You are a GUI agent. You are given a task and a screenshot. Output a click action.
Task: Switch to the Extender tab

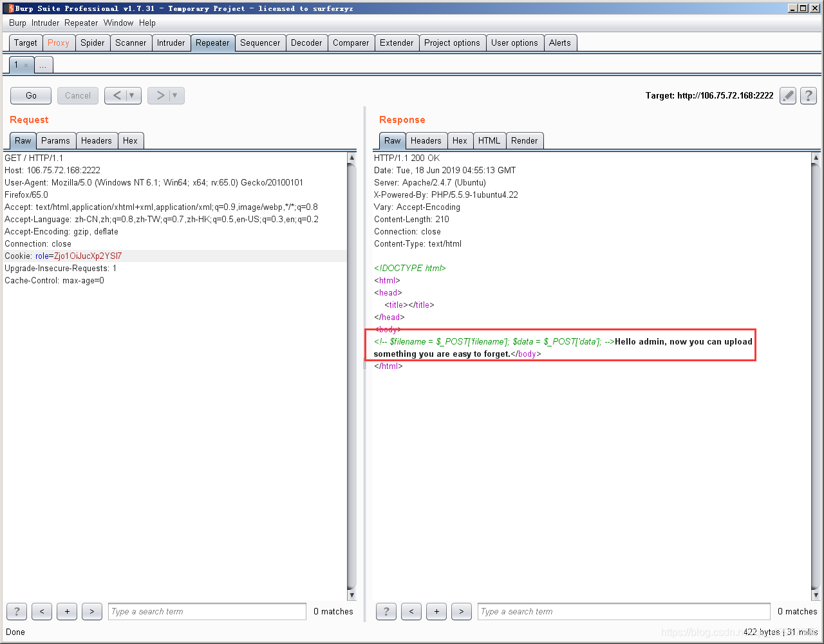point(397,43)
